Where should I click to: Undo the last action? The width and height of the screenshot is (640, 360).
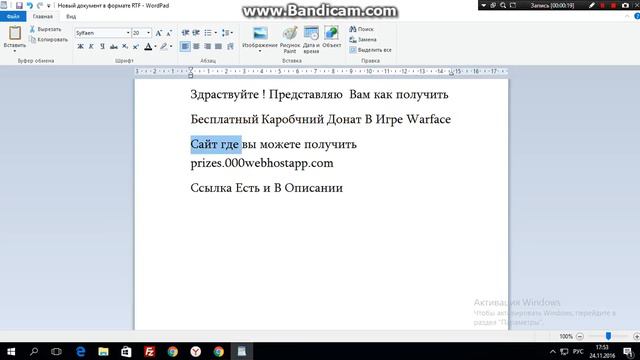[x=29, y=6]
